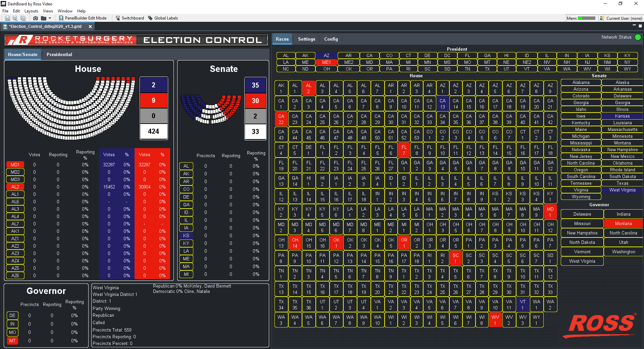644x349 pixels.
Task: Toggle the Montana Governor race button
Action: [623, 223]
